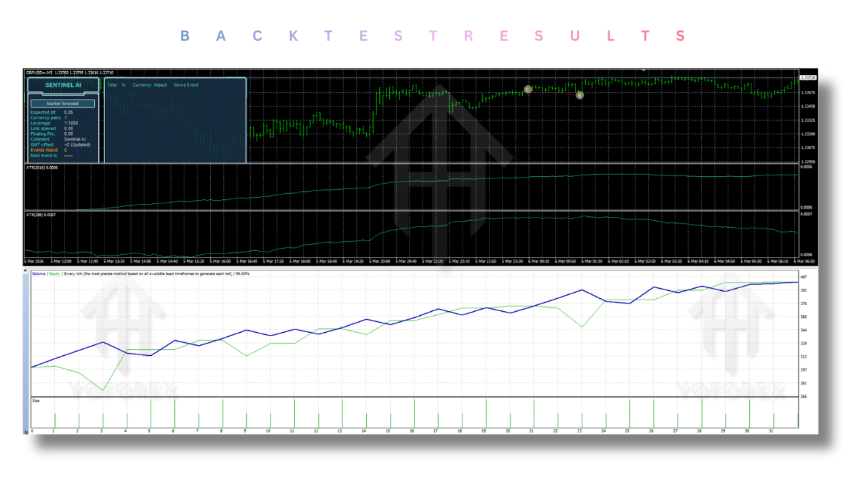Click the Equity legend label
This screenshot has width=868, height=488.
[x=56, y=273]
